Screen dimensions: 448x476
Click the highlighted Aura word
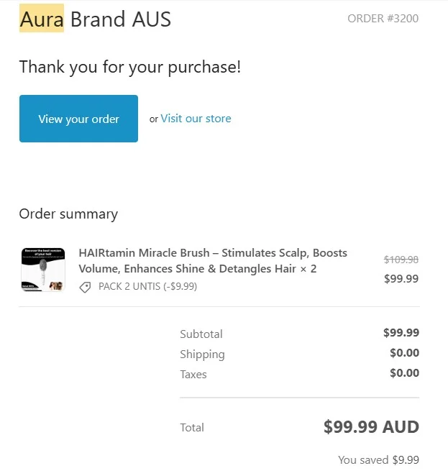(42, 19)
